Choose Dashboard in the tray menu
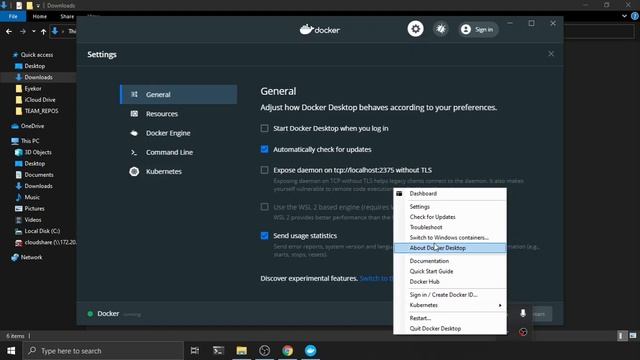The height and width of the screenshot is (360, 640). pos(450,194)
